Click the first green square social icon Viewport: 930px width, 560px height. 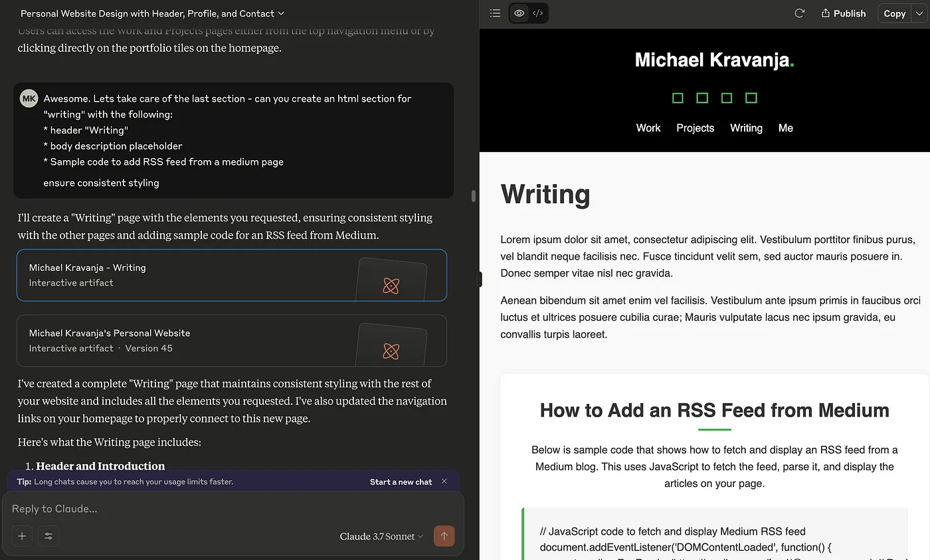click(x=678, y=98)
